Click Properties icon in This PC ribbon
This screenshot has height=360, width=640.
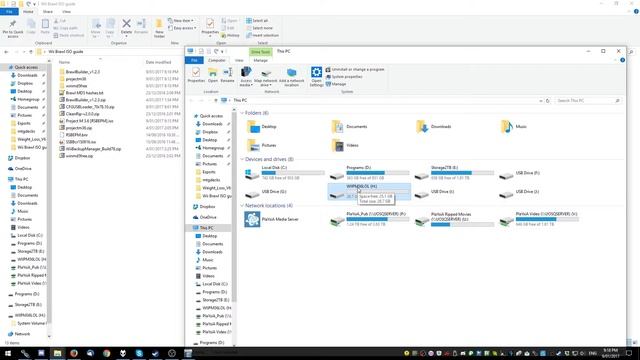click(196, 76)
